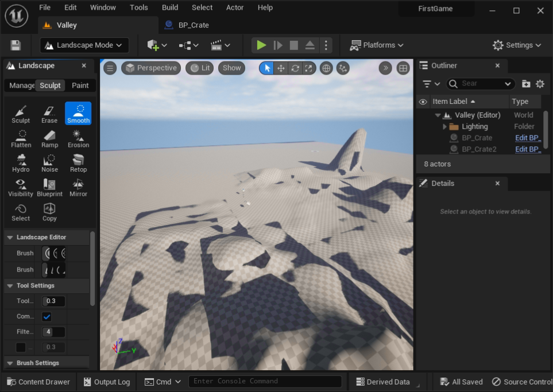Toggle Perspective viewport type button
Image resolution: width=553 pixels, height=392 pixels.
point(151,68)
